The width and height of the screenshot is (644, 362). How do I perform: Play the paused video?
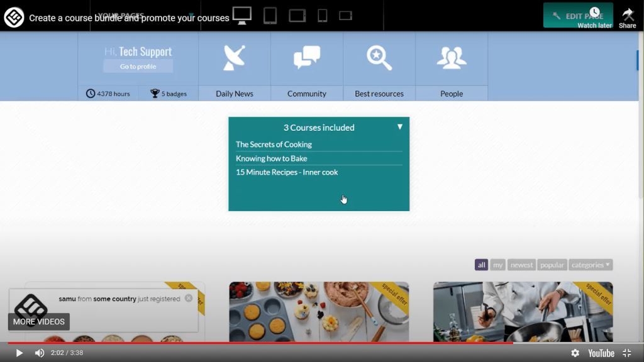pos(19,353)
